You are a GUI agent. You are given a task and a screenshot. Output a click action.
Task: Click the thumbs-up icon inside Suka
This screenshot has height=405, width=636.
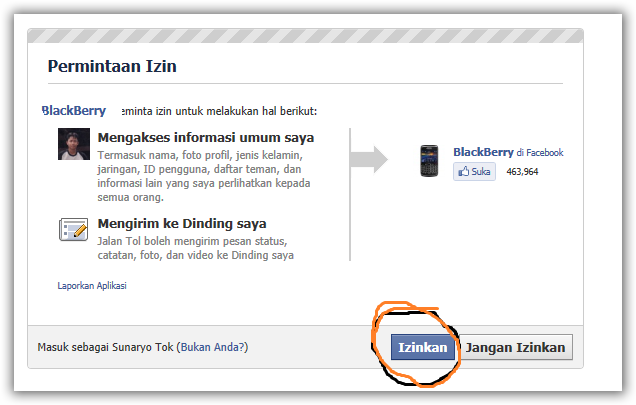463,171
